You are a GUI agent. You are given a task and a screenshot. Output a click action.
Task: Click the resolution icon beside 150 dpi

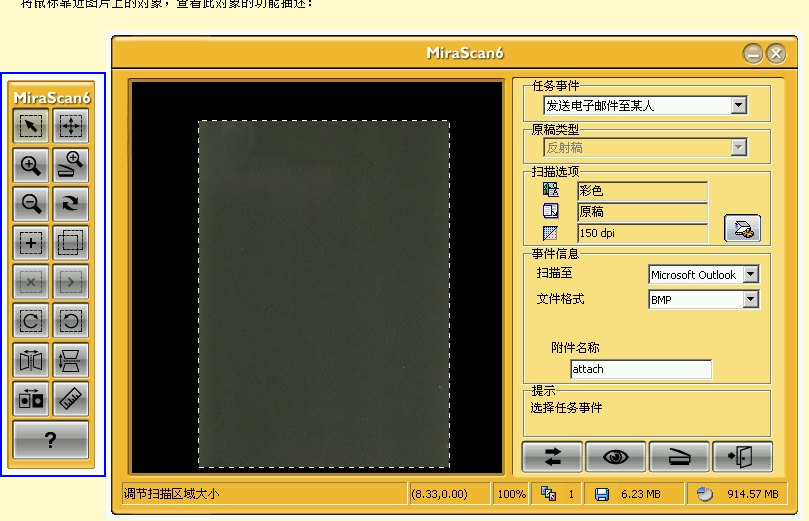551,233
